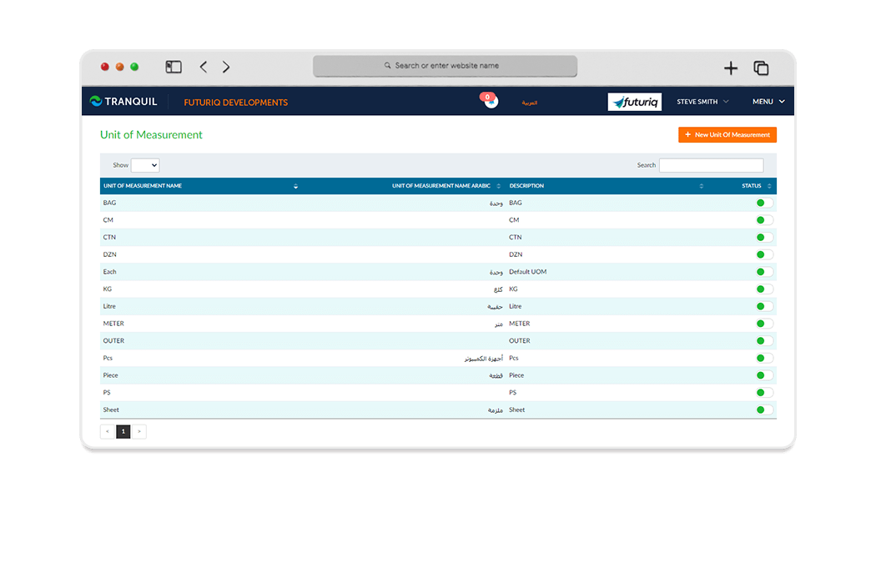876x588 pixels.
Task: Turn off the KG status toggle
Action: (760, 289)
